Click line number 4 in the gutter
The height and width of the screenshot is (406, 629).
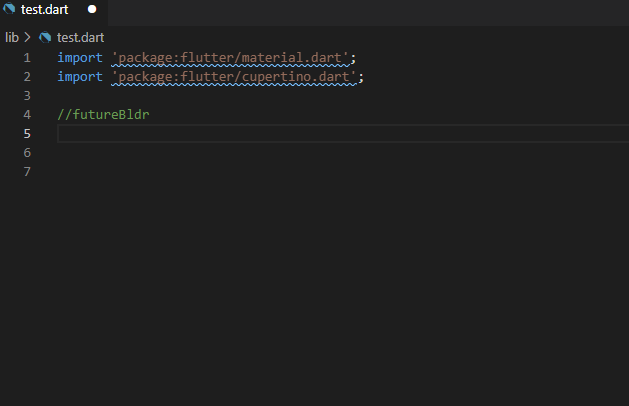(27, 115)
